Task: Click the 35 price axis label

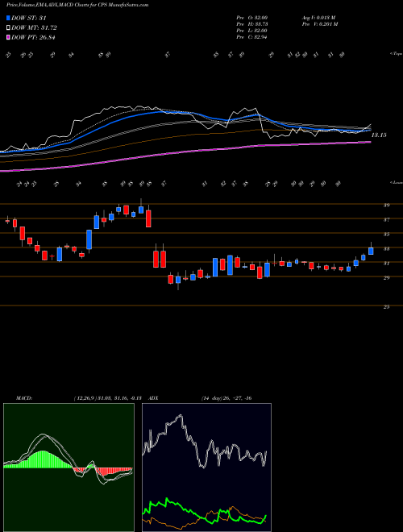Action: coord(386,235)
